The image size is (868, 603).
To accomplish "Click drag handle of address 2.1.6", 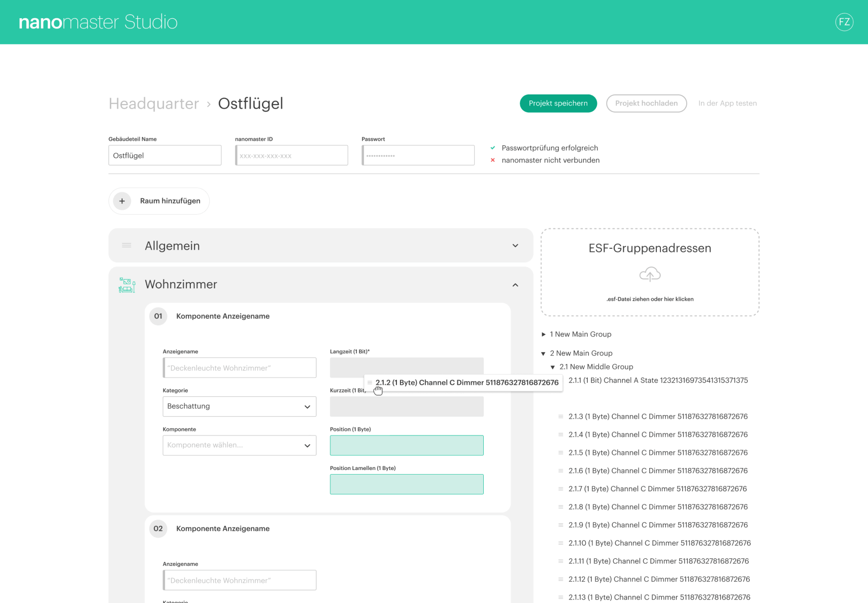I will point(561,471).
